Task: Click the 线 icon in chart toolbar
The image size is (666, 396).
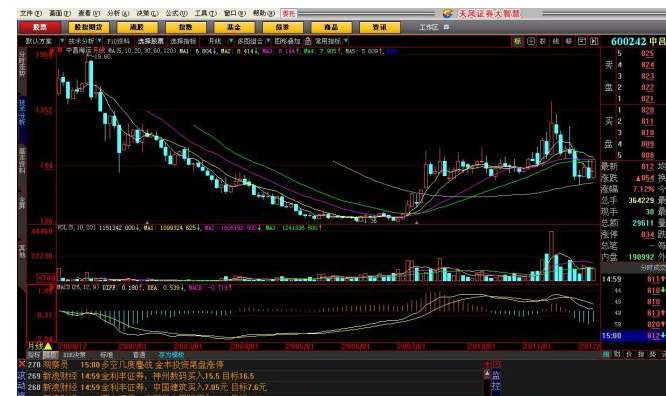Action: click(x=556, y=41)
